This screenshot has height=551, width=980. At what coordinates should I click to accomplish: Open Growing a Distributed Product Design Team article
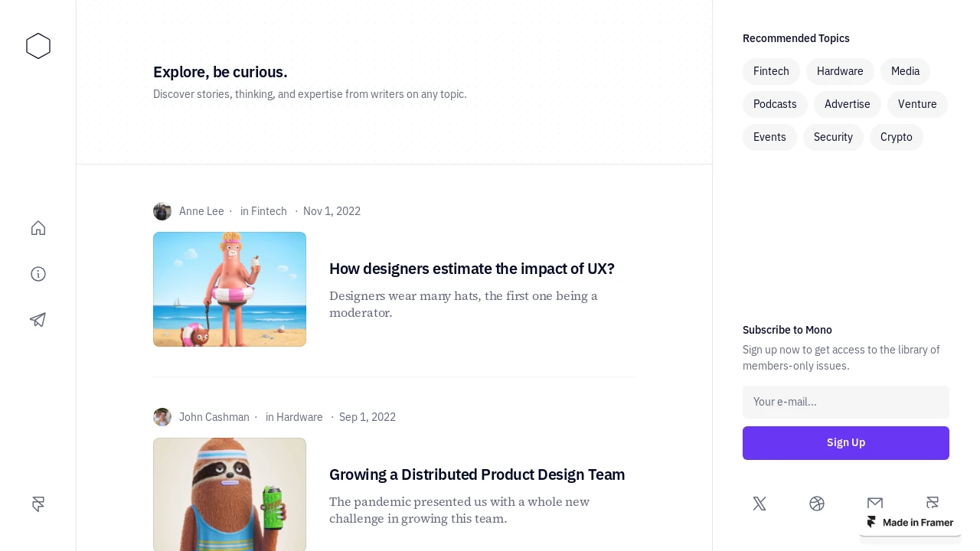click(477, 474)
